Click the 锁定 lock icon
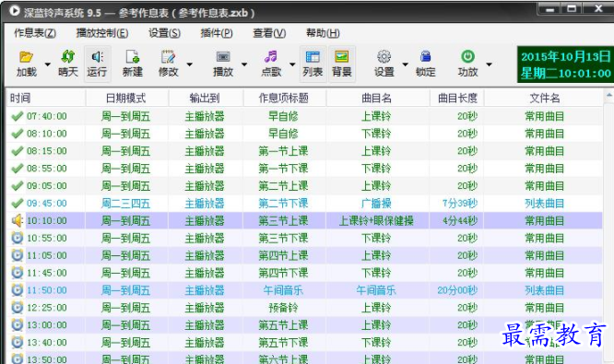 click(426, 57)
